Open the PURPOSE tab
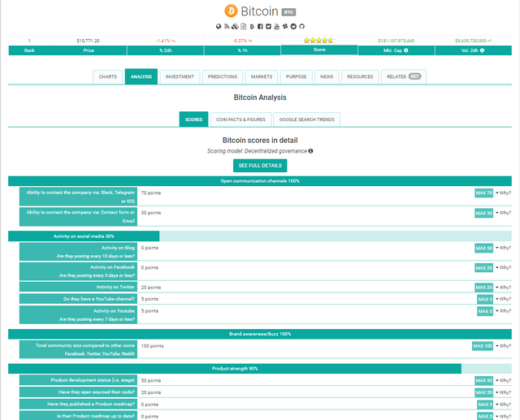This screenshot has width=520, height=420. click(296, 77)
